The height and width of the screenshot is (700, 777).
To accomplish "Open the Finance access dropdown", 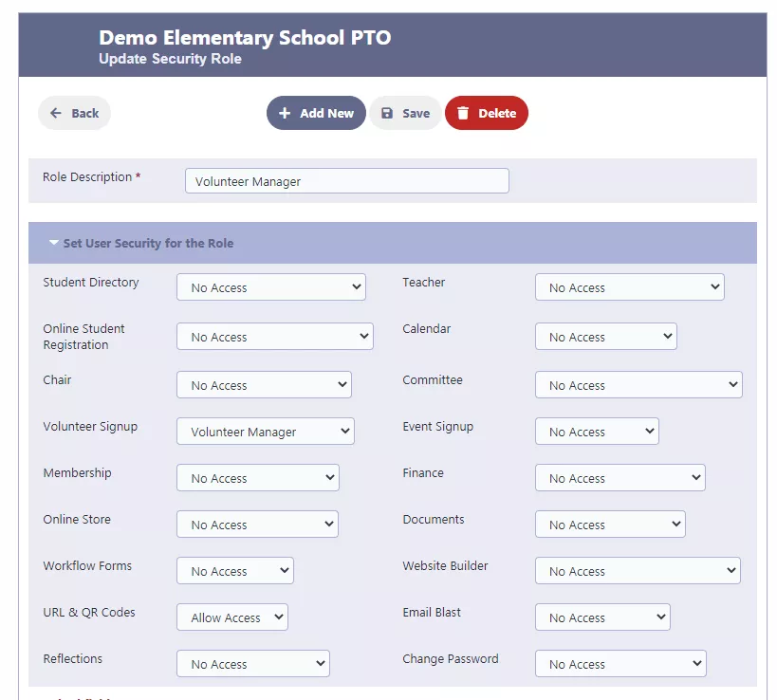I will 620,477.
